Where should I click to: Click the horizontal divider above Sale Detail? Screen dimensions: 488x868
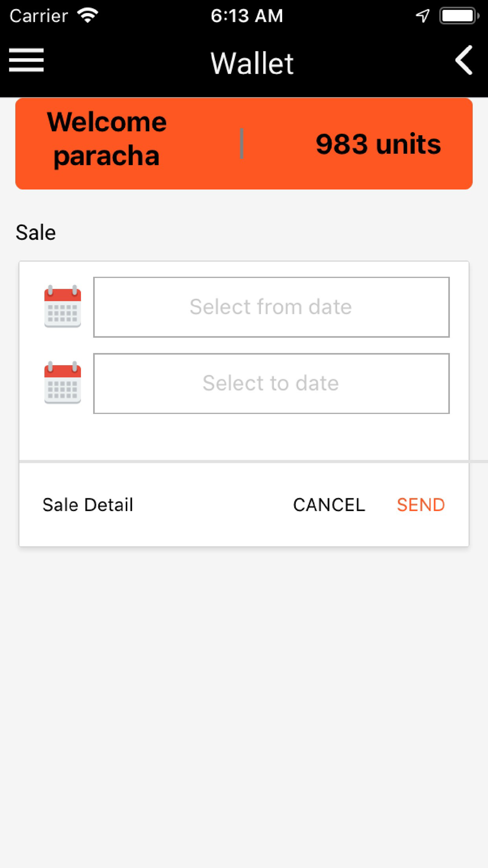244,461
